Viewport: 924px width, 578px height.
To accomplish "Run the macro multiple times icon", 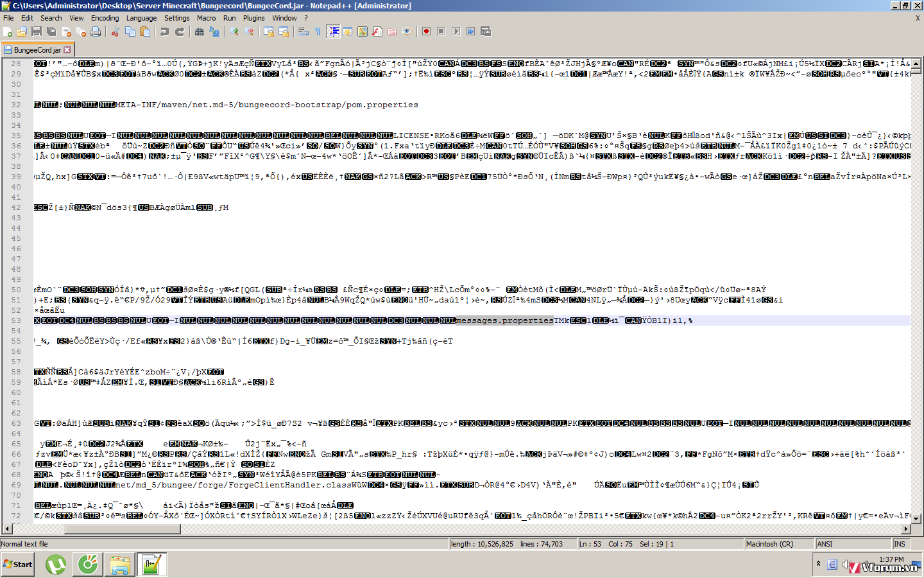I will coord(471,31).
